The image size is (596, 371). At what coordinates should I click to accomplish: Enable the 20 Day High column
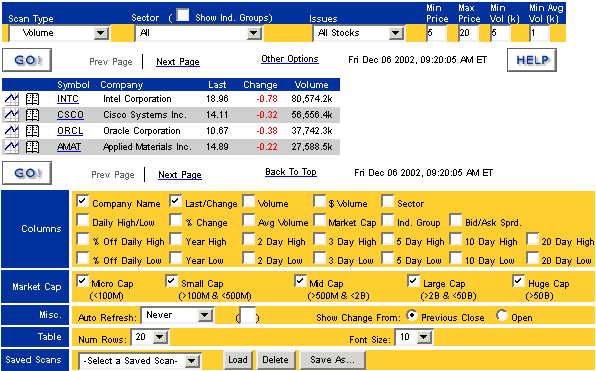tap(532, 239)
